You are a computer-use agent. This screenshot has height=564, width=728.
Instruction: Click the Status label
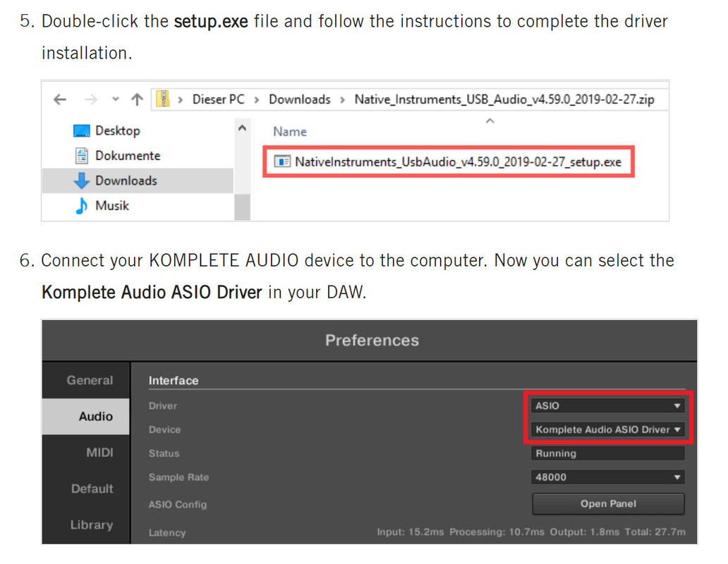click(164, 453)
